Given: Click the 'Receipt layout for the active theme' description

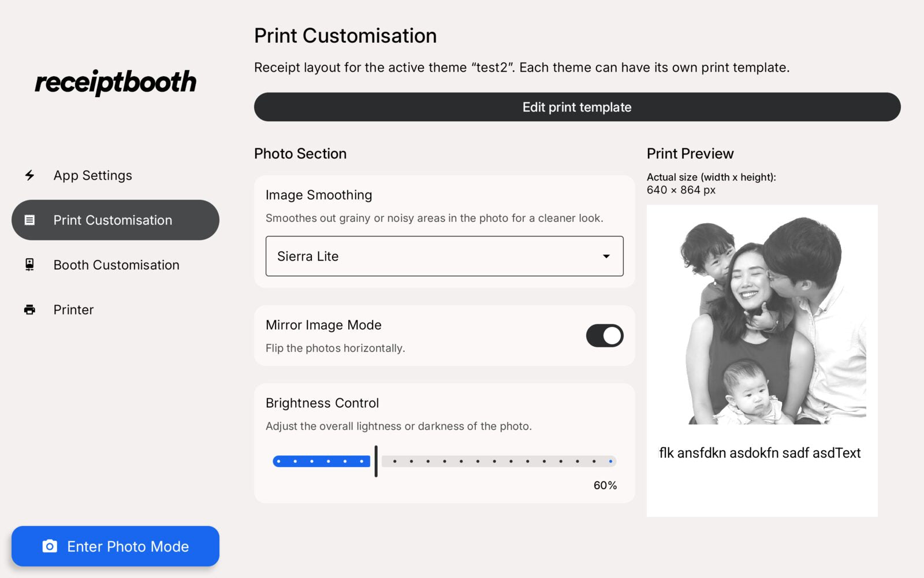Looking at the screenshot, I should (522, 68).
